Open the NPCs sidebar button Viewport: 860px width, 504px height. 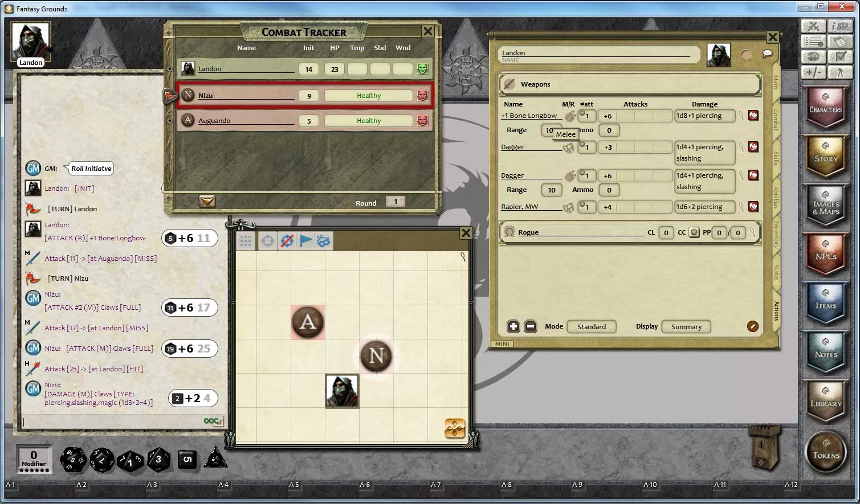click(826, 254)
